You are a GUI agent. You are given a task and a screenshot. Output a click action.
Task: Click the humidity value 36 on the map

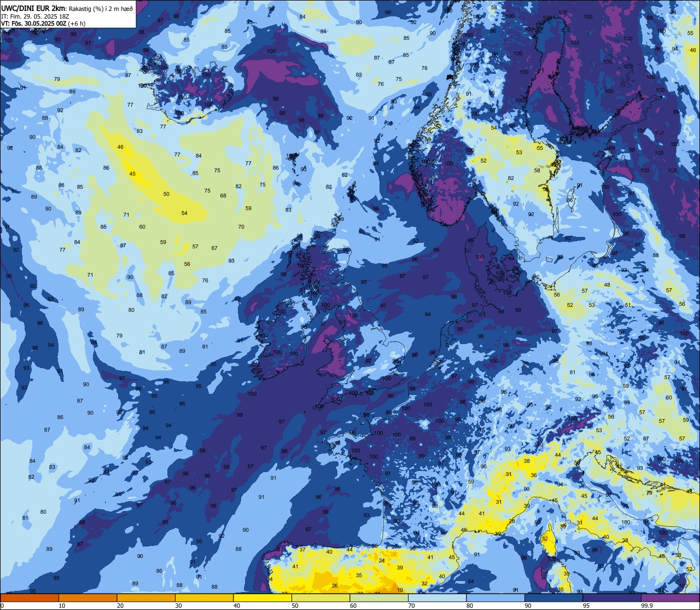[534, 475]
